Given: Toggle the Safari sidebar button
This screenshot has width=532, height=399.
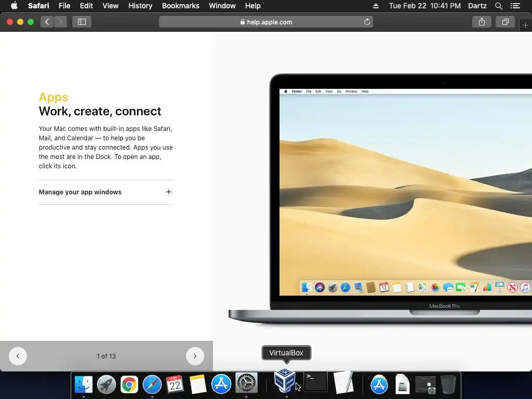Looking at the screenshot, I should click(x=82, y=22).
